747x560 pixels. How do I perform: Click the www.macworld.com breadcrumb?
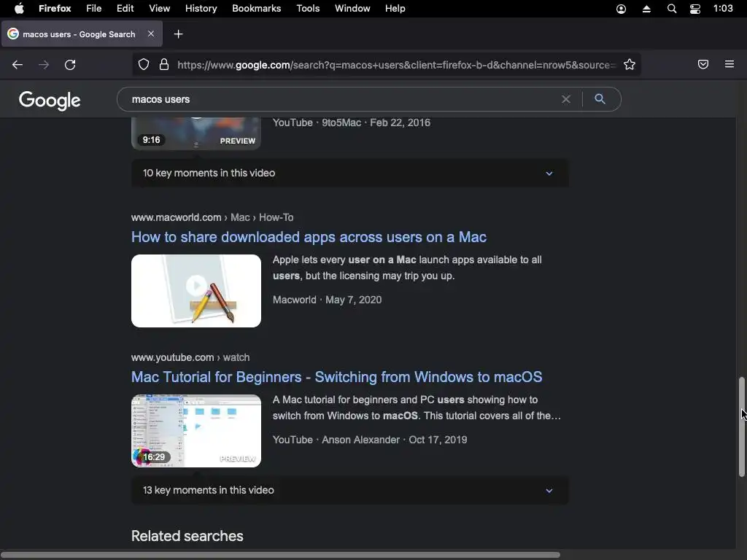(212, 217)
